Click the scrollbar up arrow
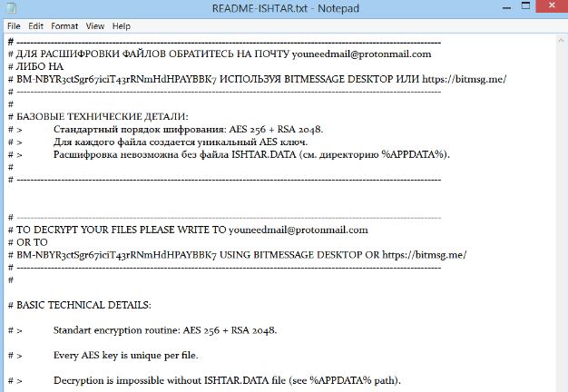This screenshot has width=568, height=392. (559, 41)
